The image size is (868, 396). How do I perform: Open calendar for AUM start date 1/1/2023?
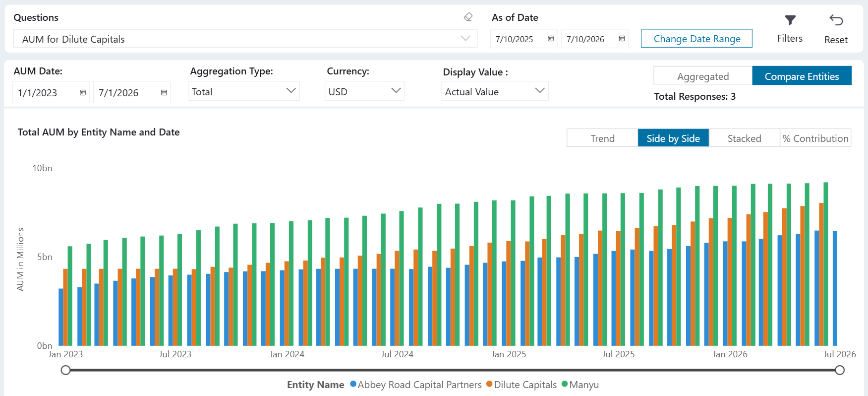[x=83, y=93]
